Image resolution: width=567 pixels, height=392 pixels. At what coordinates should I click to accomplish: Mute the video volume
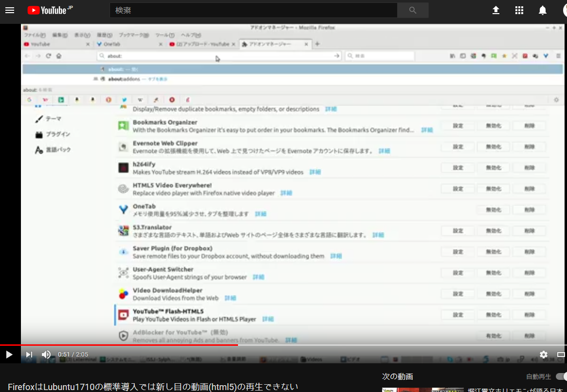(x=46, y=355)
